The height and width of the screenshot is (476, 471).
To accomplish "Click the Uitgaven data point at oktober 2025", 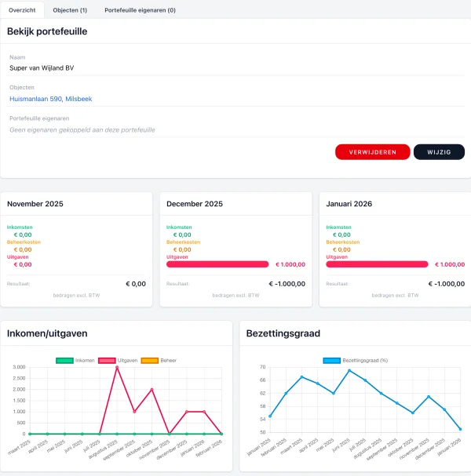I will pos(152,390).
